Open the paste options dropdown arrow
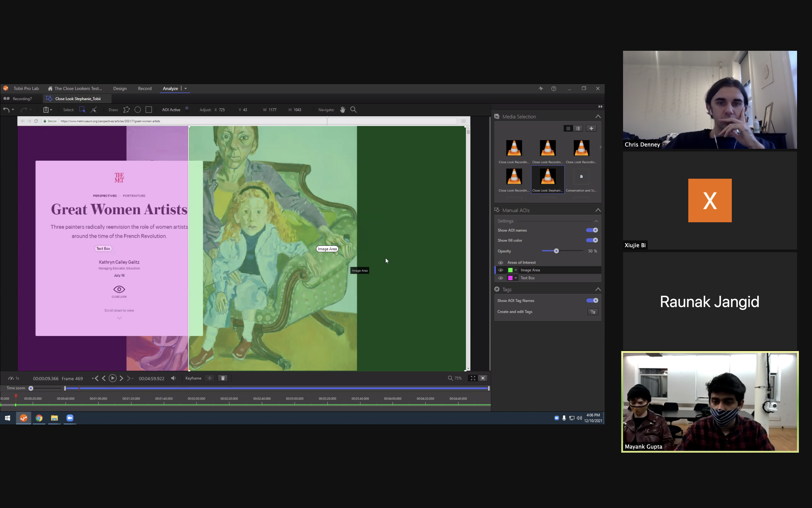The image size is (812, 508). 51,110
